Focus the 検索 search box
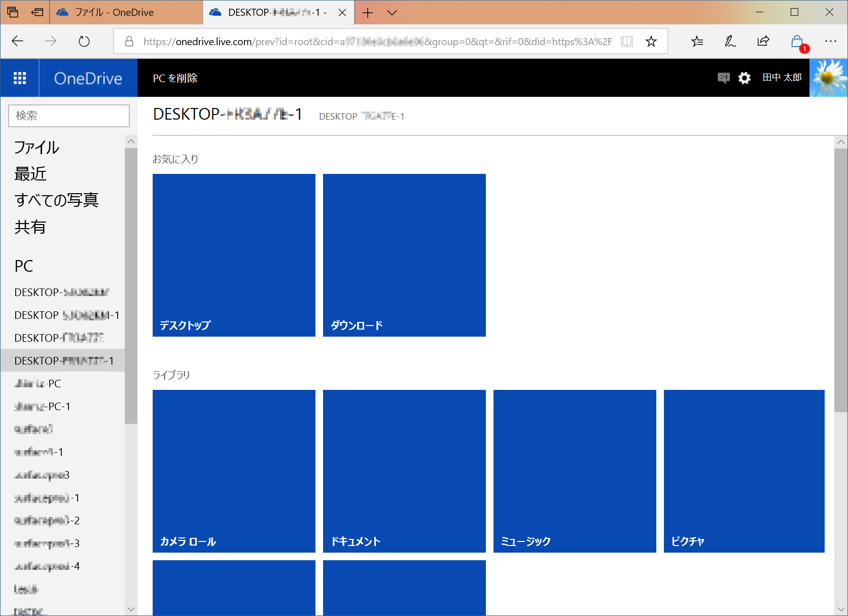This screenshot has height=616, width=848. click(69, 116)
